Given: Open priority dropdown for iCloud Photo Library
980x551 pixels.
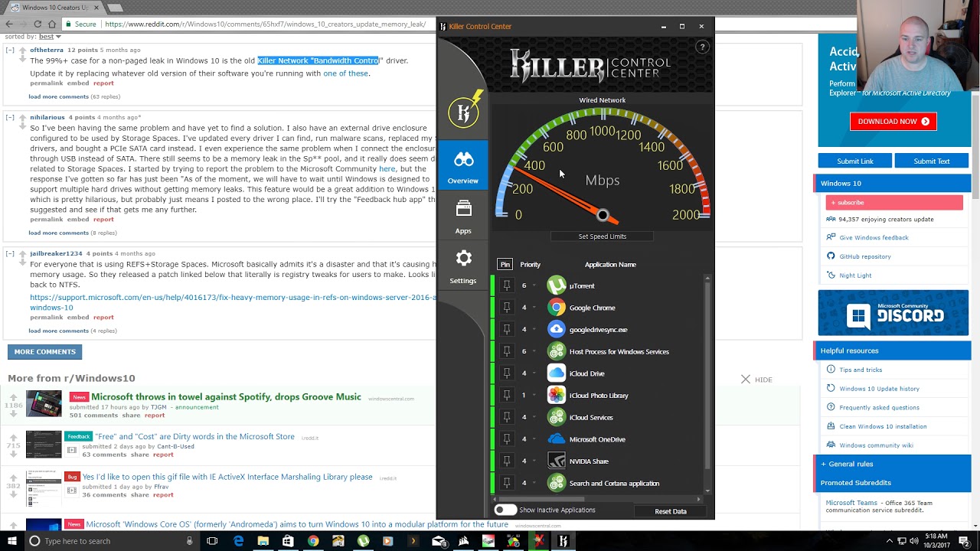Looking at the screenshot, I should tap(534, 395).
